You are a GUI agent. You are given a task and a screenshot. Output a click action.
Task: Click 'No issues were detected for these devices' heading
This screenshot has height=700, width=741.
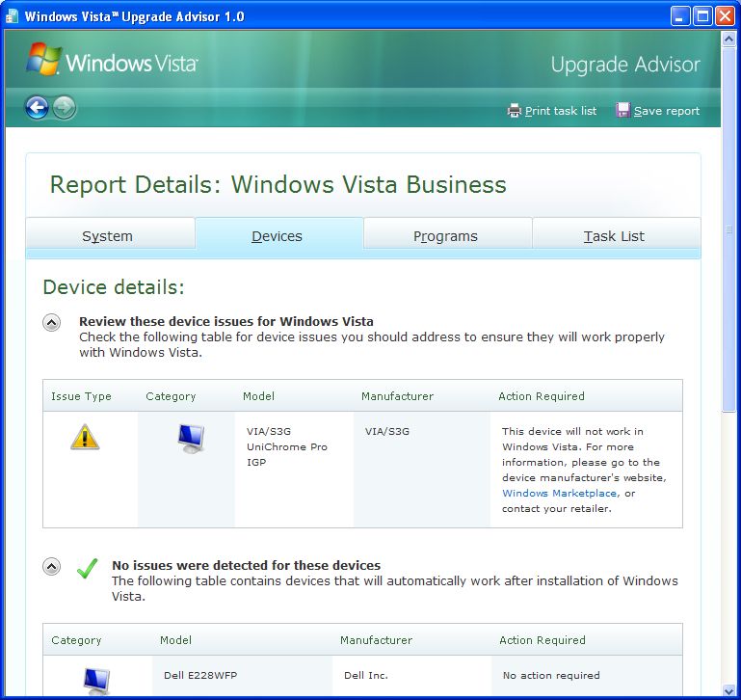tap(247, 565)
